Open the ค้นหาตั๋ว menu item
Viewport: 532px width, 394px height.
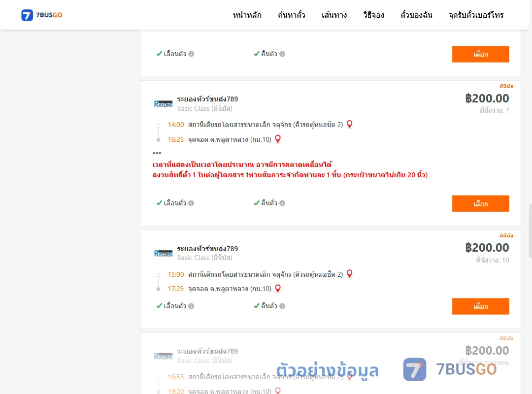pos(292,15)
